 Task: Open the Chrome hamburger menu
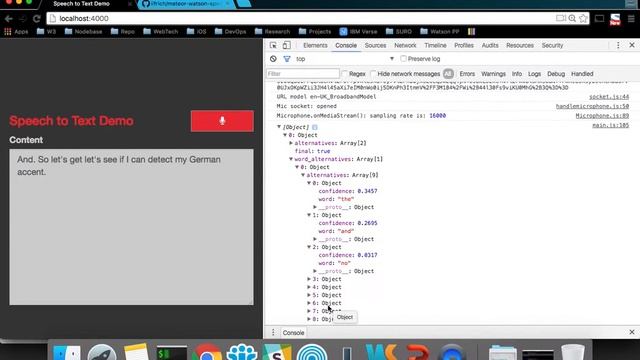631,18
